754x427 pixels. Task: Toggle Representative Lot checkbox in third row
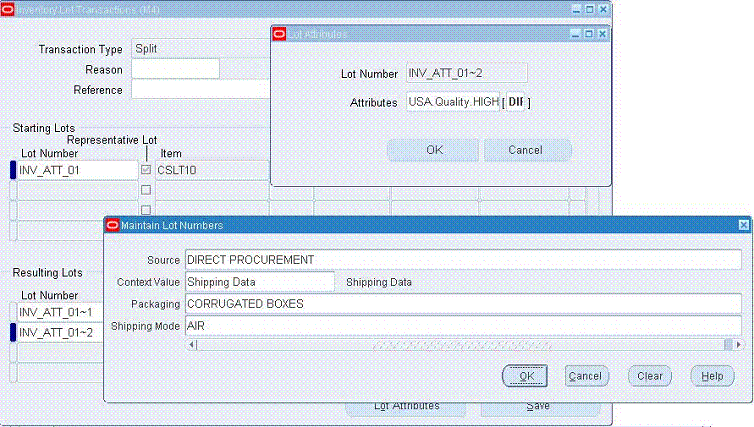[x=146, y=210]
